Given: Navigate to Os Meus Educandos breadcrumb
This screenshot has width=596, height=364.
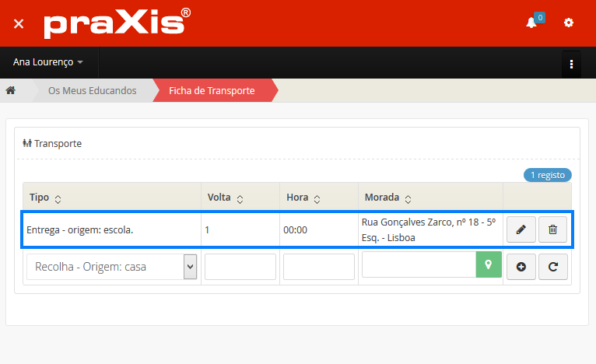Looking at the screenshot, I should [92, 91].
